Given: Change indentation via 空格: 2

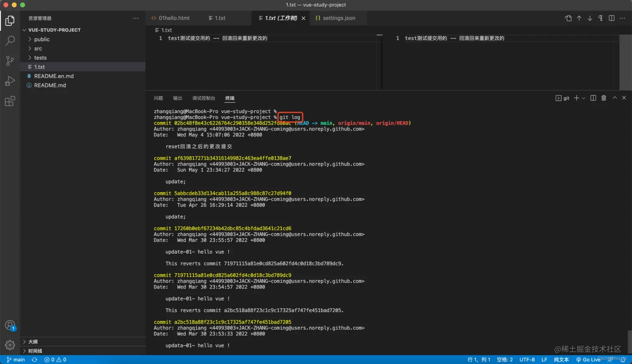Looking at the screenshot, I should [505, 360].
